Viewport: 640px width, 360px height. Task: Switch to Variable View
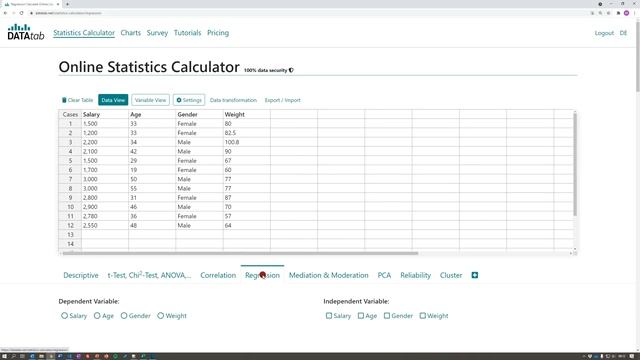pos(150,100)
